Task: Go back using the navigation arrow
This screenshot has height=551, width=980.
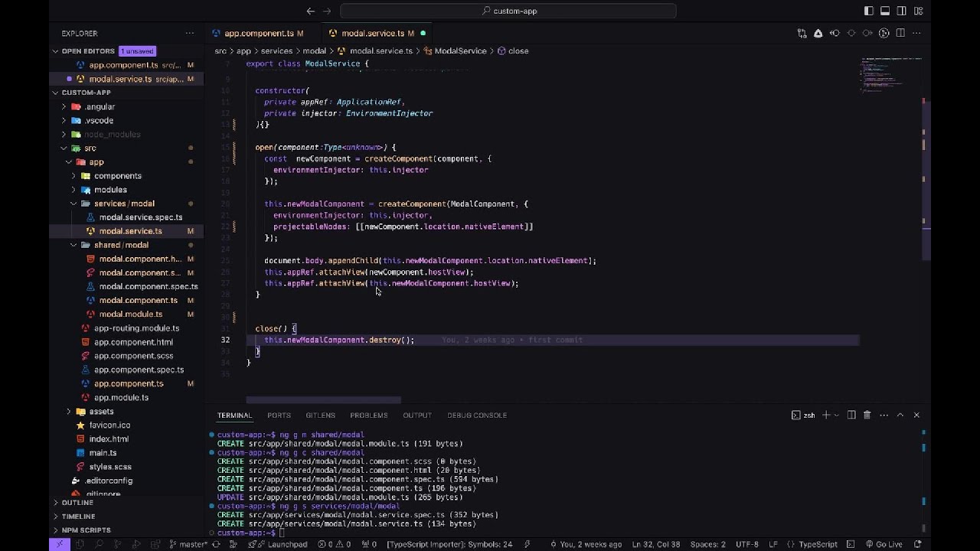Action: click(x=310, y=11)
